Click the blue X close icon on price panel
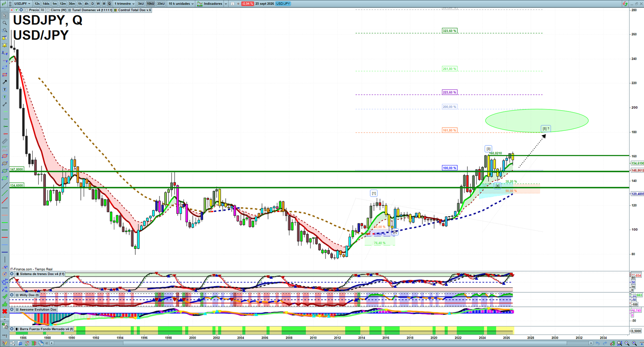The height and width of the screenshot is (347, 644). pos(21,10)
